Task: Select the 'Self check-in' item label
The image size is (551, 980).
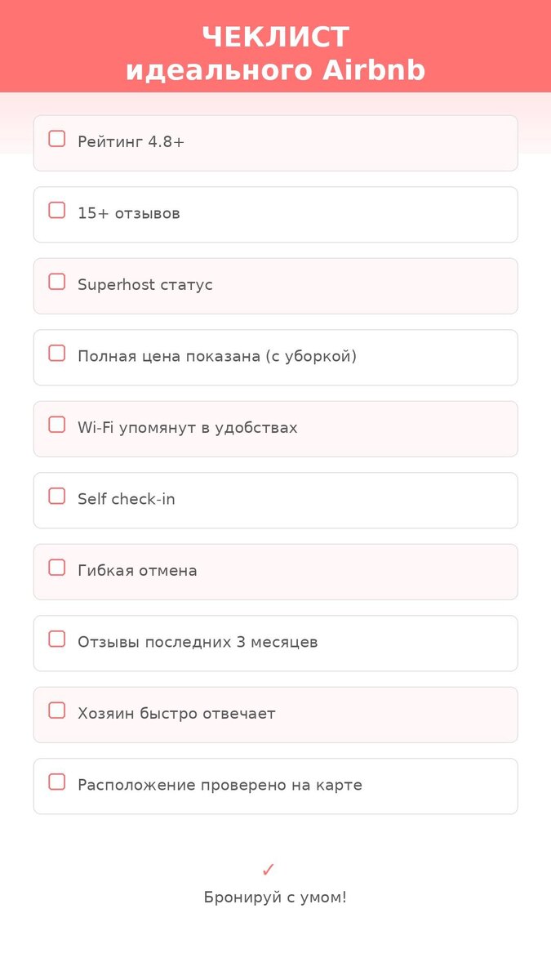Action: [126, 500]
